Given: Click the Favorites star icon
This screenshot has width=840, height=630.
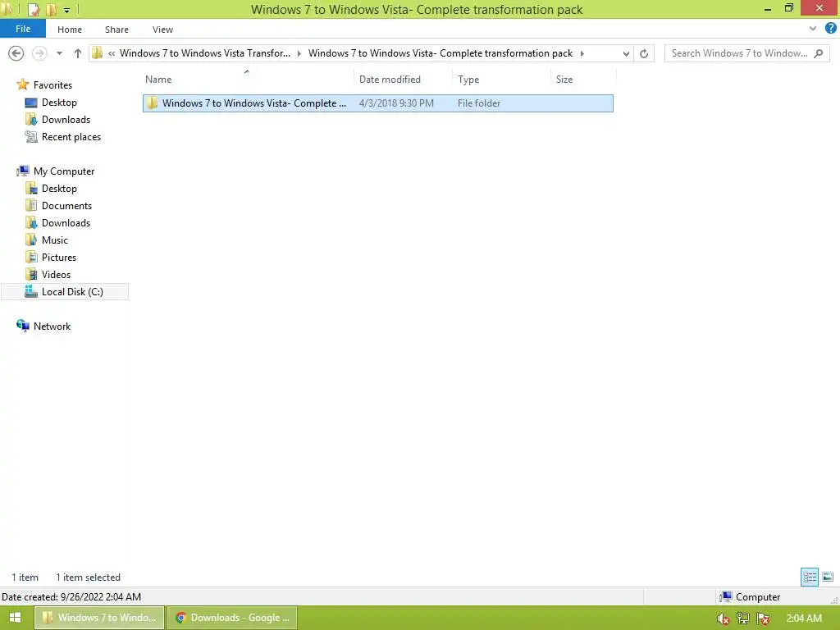Looking at the screenshot, I should tap(22, 84).
